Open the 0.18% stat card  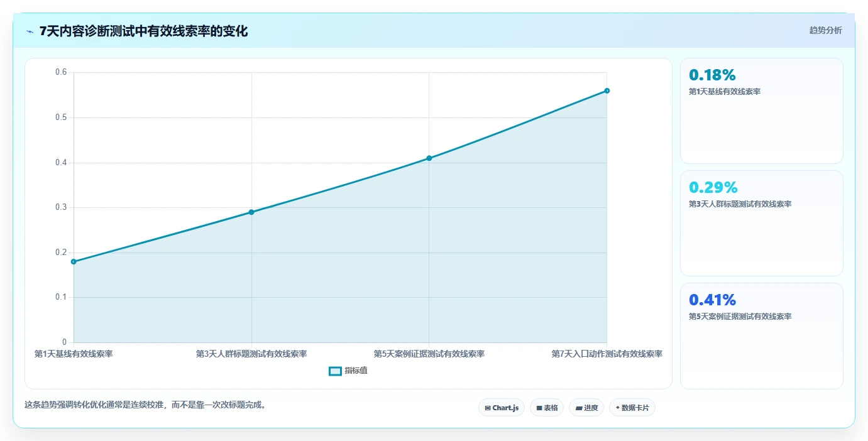762,111
